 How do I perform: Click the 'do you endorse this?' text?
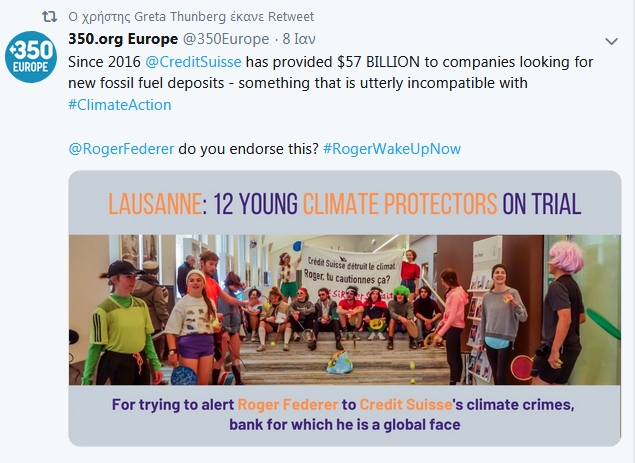point(249,149)
